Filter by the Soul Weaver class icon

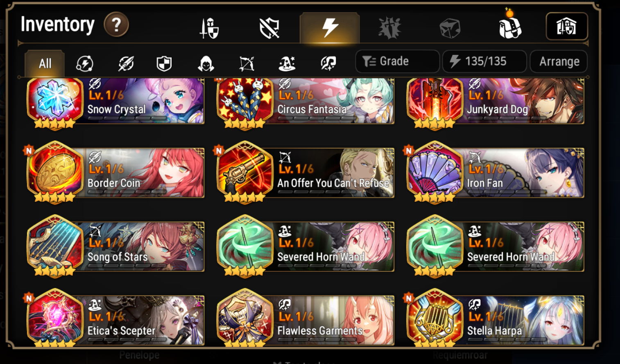tap(328, 63)
